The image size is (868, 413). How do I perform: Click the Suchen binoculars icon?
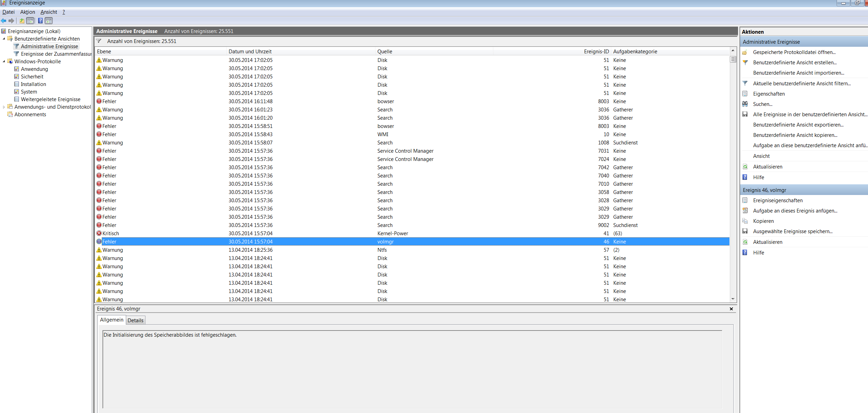745,104
